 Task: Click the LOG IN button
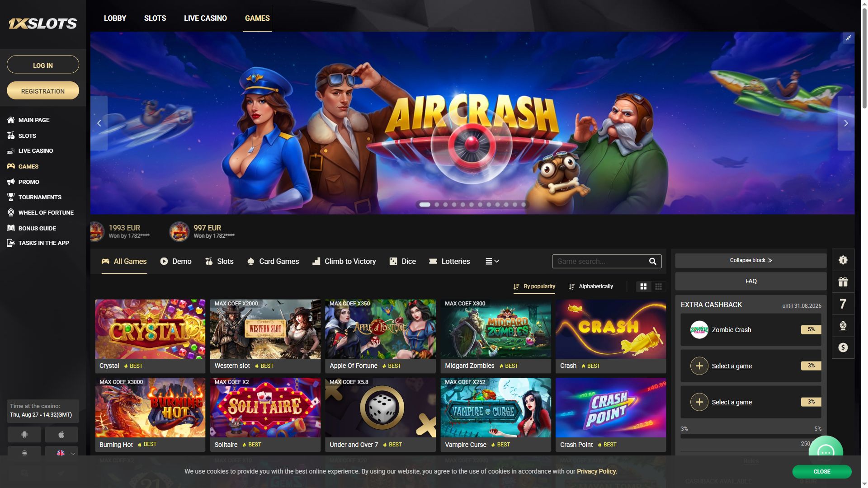click(x=43, y=65)
